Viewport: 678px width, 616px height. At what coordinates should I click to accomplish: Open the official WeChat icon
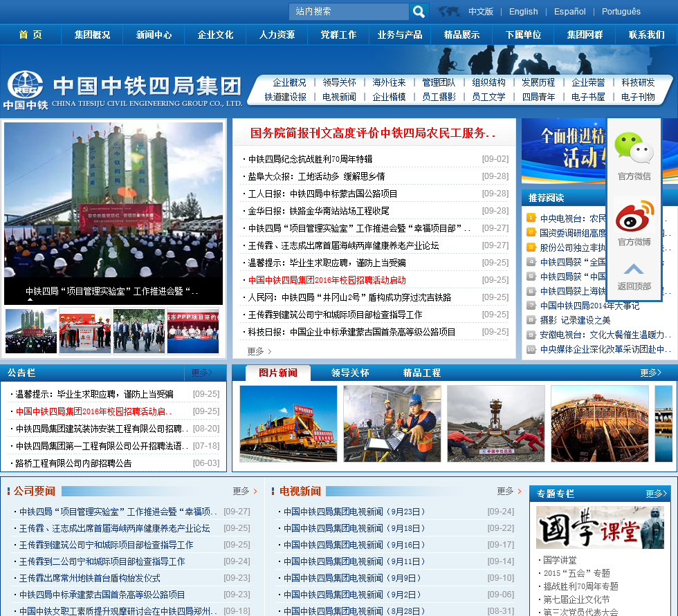tap(634, 148)
